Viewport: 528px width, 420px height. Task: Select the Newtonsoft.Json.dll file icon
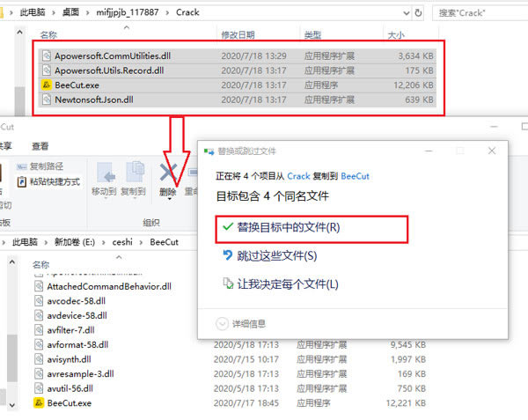coord(48,100)
